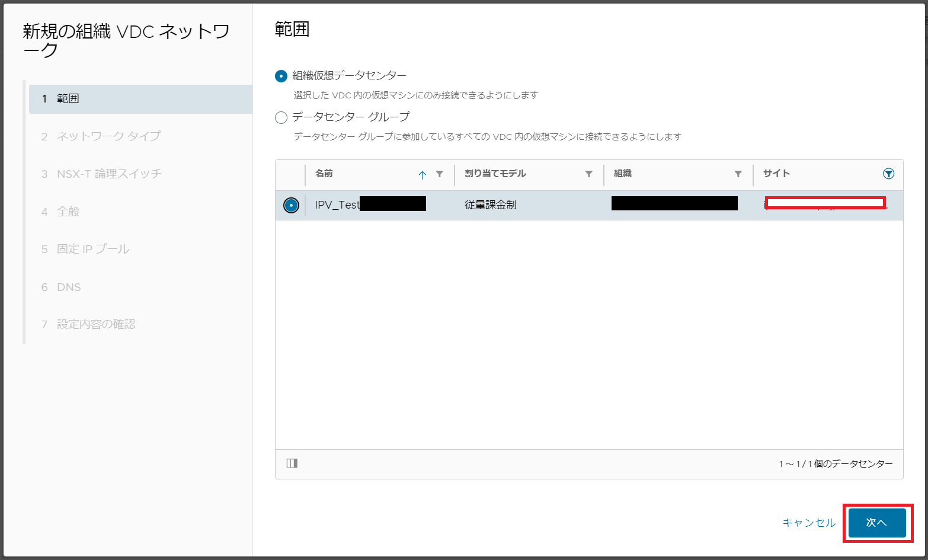
Task: Click the 次へ button
Action: (876, 523)
